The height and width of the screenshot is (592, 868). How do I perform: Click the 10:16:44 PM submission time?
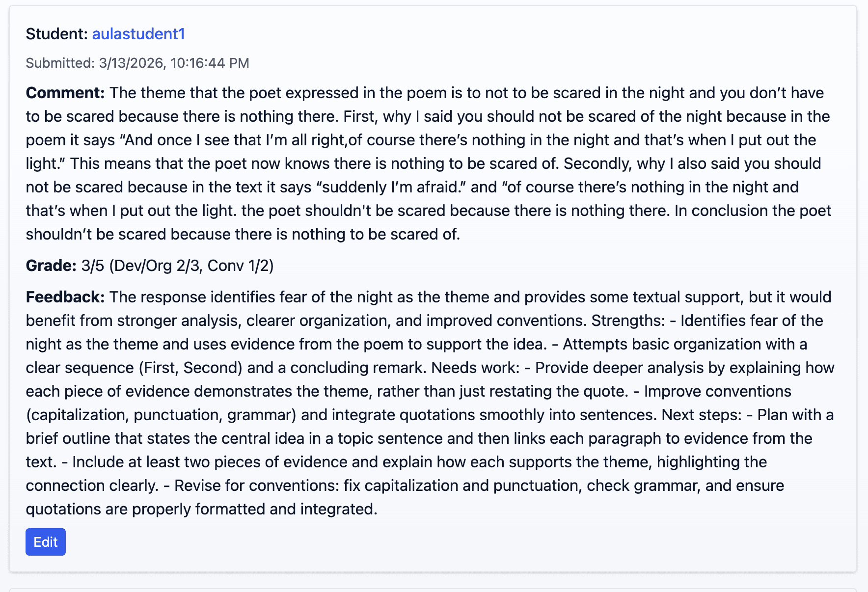(210, 63)
